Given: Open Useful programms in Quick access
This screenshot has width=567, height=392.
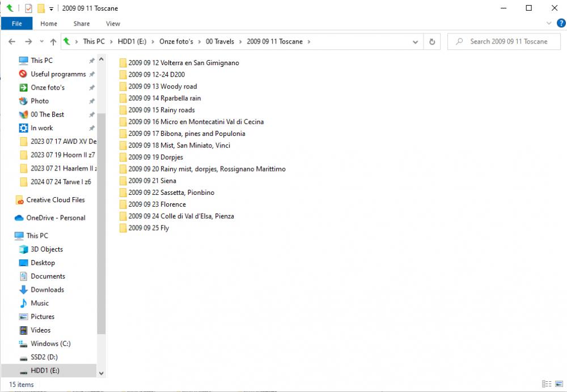Looking at the screenshot, I should (58, 74).
